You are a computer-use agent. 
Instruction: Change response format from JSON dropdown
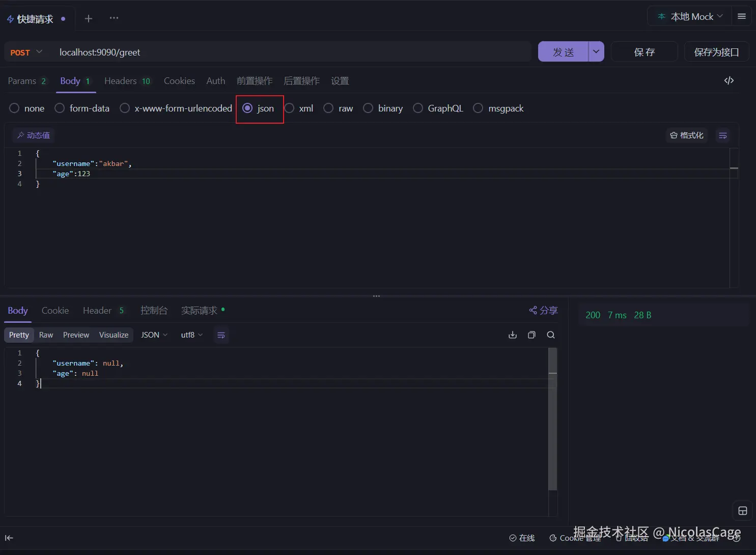154,335
